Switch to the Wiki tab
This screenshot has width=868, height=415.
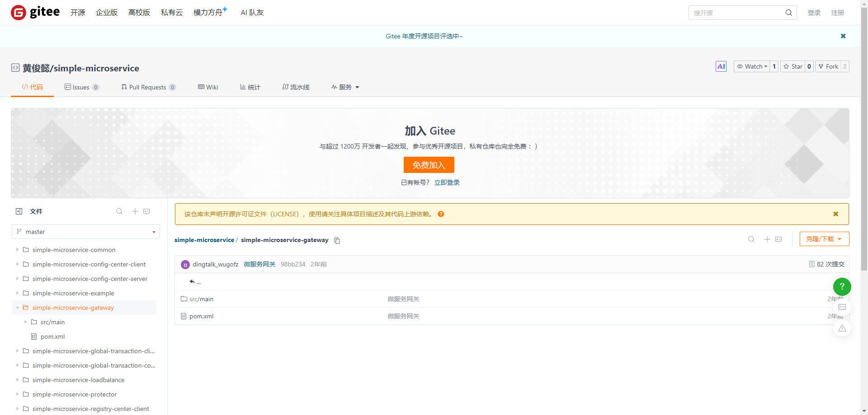pos(208,87)
